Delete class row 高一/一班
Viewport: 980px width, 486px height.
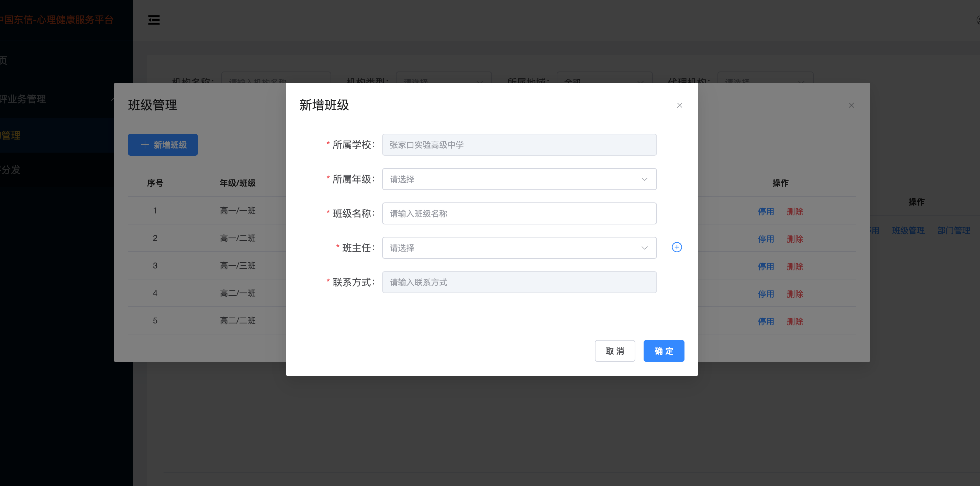point(795,212)
